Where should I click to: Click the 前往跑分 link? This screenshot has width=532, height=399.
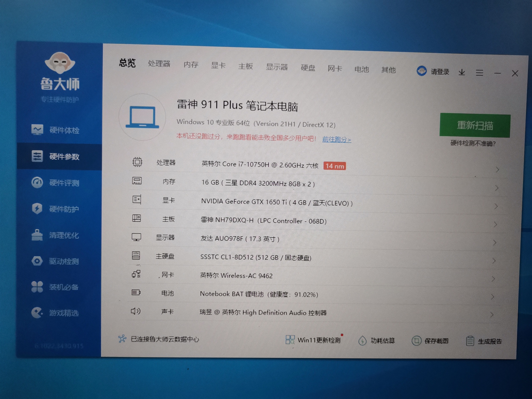point(336,139)
